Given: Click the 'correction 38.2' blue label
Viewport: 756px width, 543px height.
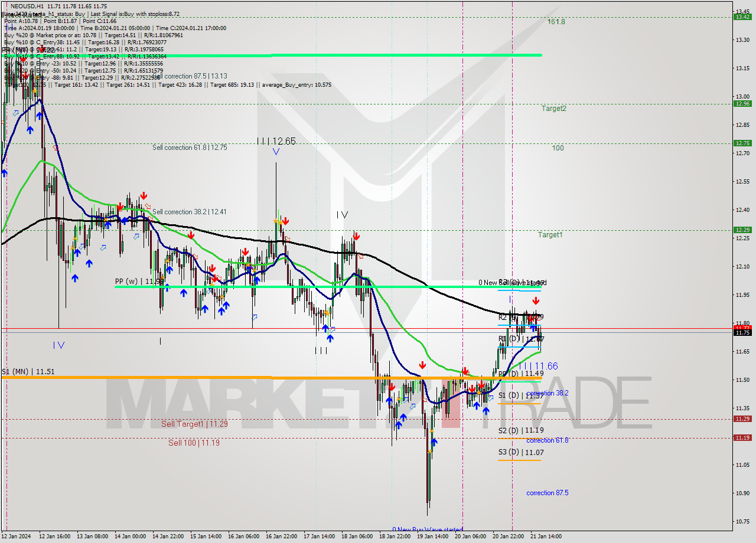Looking at the screenshot, I should point(548,393).
